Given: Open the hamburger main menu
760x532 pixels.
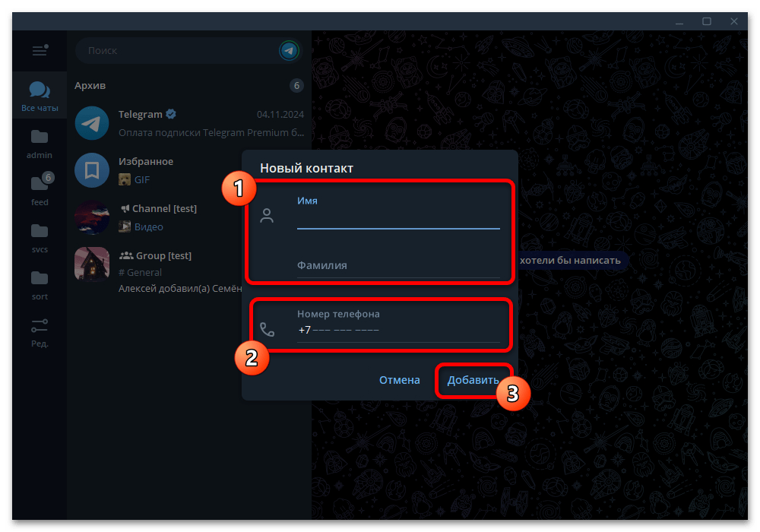Looking at the screenshot, I should click(40, 51).
